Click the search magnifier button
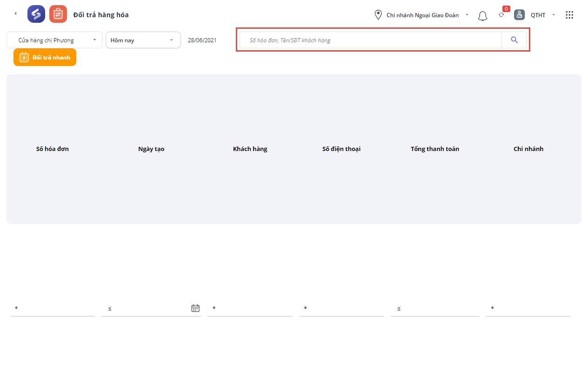588x375 pixels. pyautogui.click(x=514, y=40)
